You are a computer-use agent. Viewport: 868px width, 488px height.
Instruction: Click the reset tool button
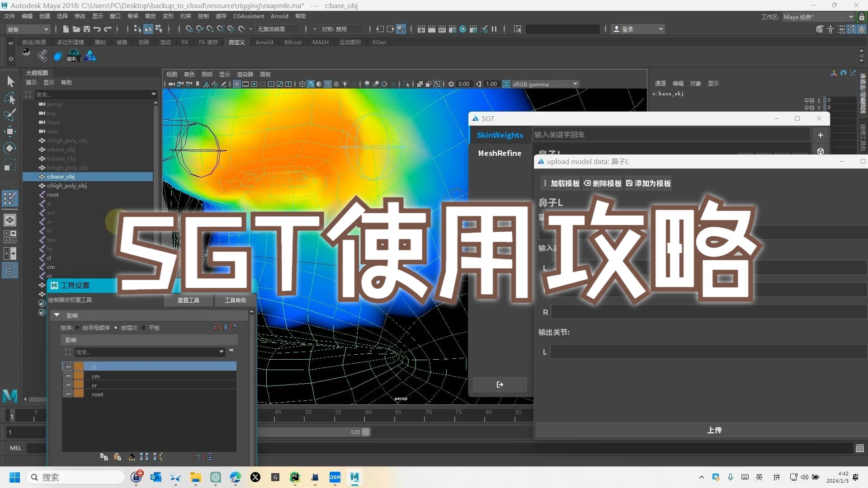click(189, 300)
